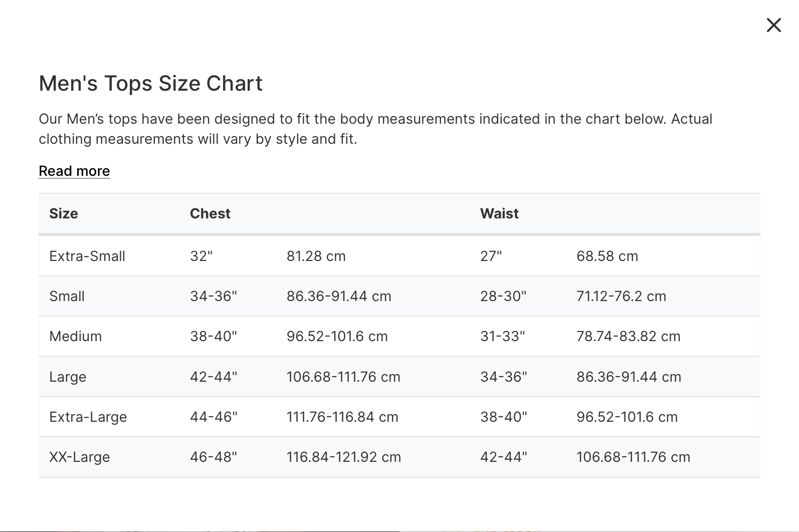Select the Large size row label
799x532 pixels.
(x=68, y=377)
